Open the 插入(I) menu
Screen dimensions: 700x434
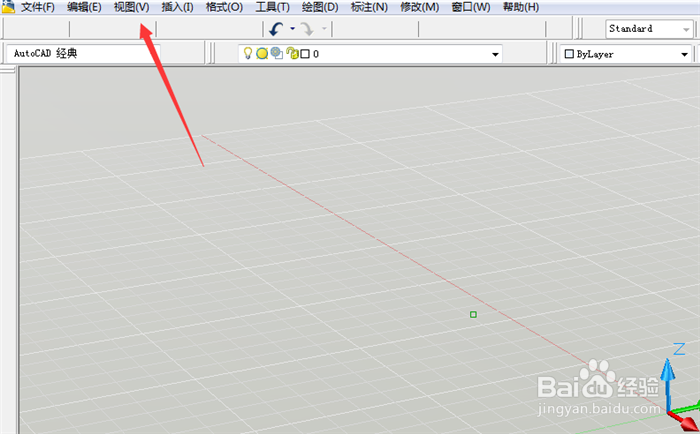coord(177,7)
